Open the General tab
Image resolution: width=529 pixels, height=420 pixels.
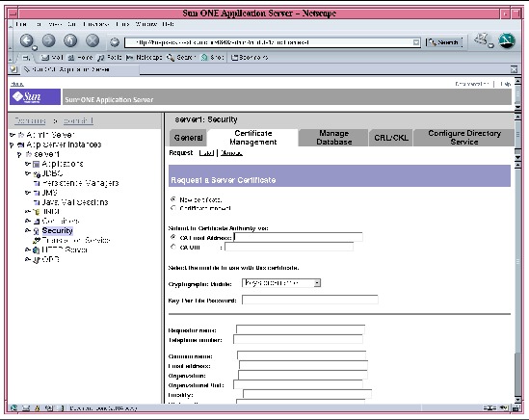(188, 138)
